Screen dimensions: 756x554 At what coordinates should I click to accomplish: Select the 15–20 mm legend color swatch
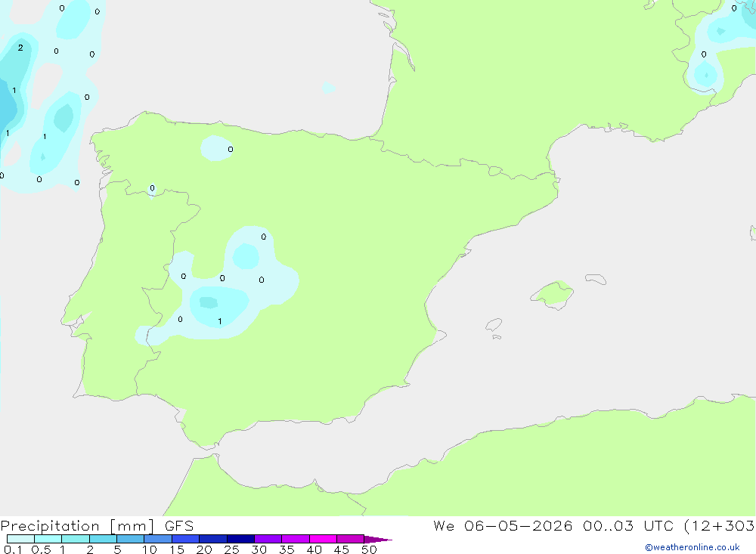(x=186, y=539)
